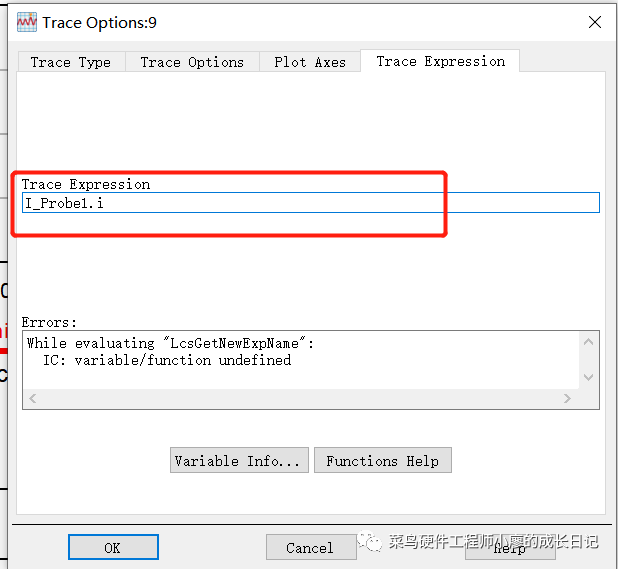Select the Plot Axes tab
This screenshot has height=569, width=618.
point(310,62)
